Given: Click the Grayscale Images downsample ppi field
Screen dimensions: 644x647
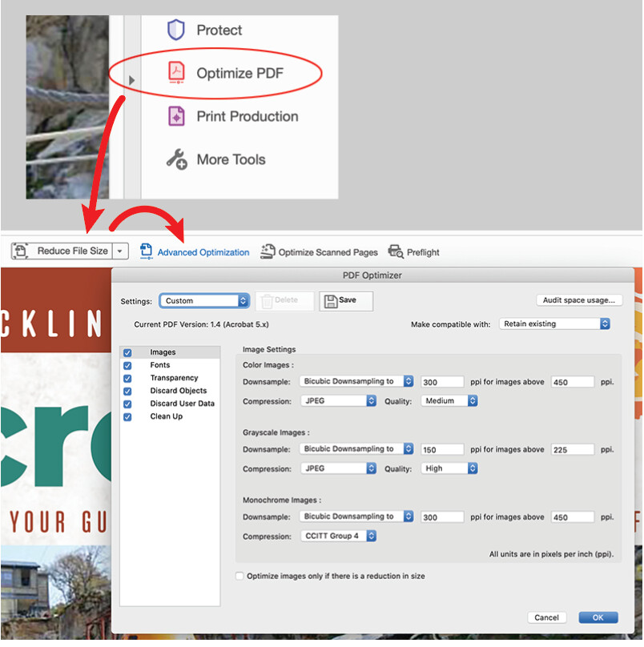Looking at the screenshot, I should tap(441, 449).
